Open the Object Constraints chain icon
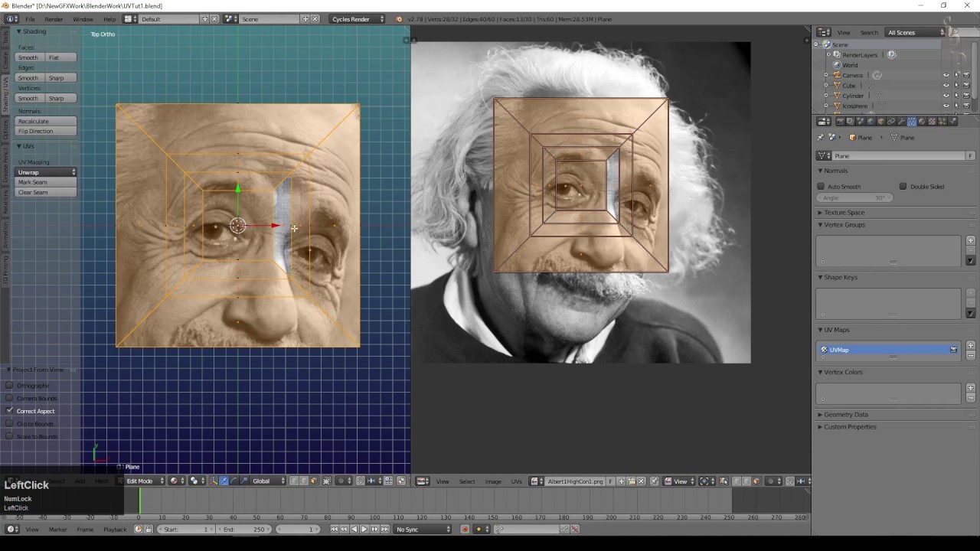The width and height of the screenshot is (980, 551). click(891, 121)
